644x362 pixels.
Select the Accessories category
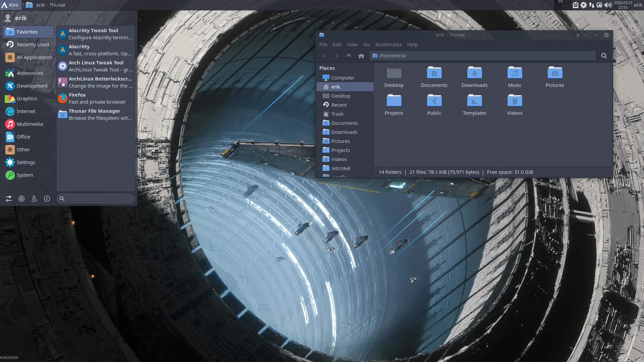coord(29,73)
